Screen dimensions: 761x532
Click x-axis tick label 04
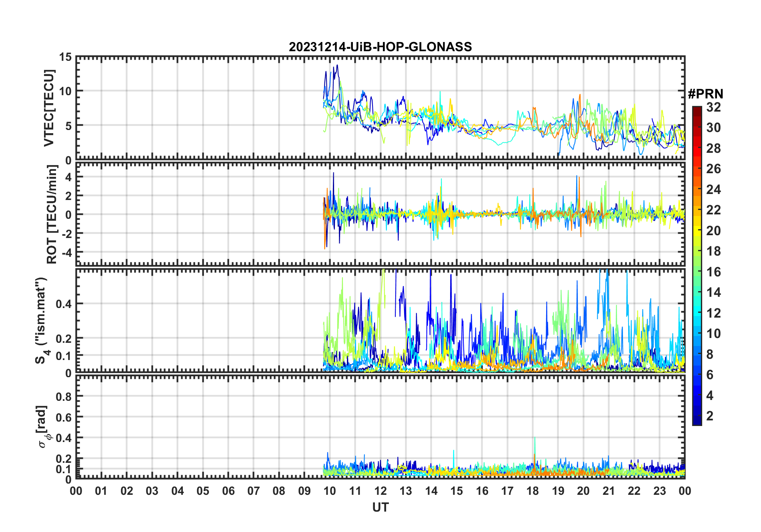(x=177, y=491)
